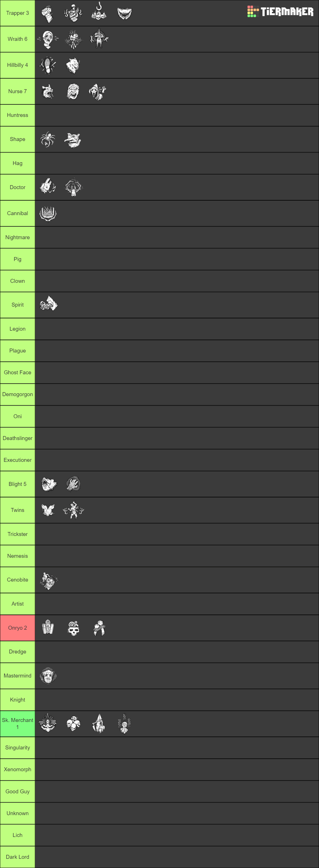
Task: Select the pyramid head perk icon
Action: pyautogui.click(x=99, y=723)
